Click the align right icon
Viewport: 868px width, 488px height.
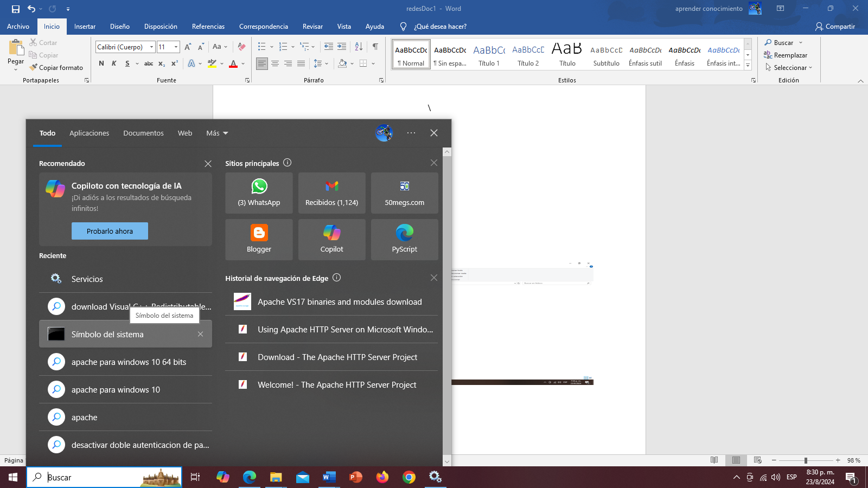[x=288, y=63]
